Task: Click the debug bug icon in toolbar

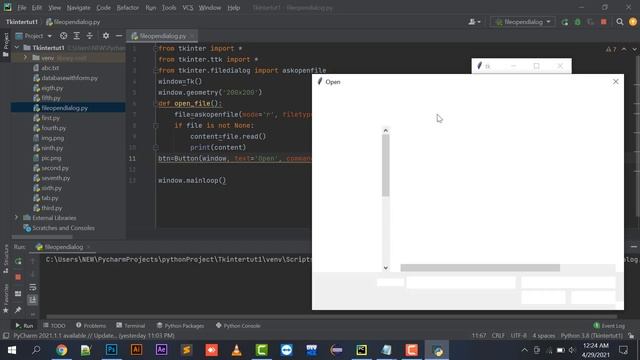Action: (578, 22)
